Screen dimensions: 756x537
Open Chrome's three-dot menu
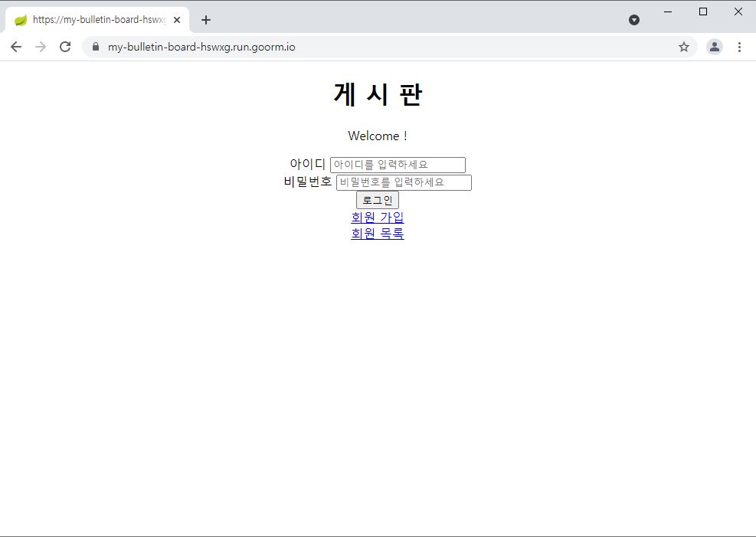(739, 47)
